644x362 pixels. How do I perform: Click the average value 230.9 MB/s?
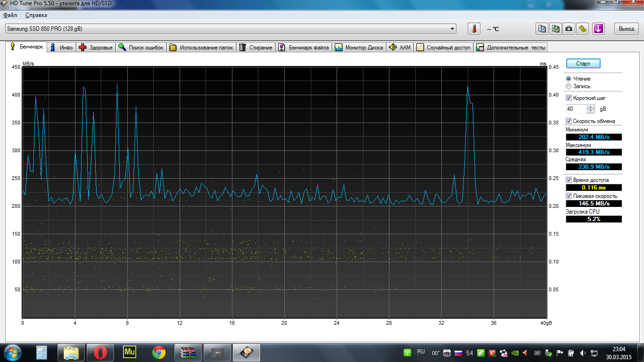coord(594,167)
